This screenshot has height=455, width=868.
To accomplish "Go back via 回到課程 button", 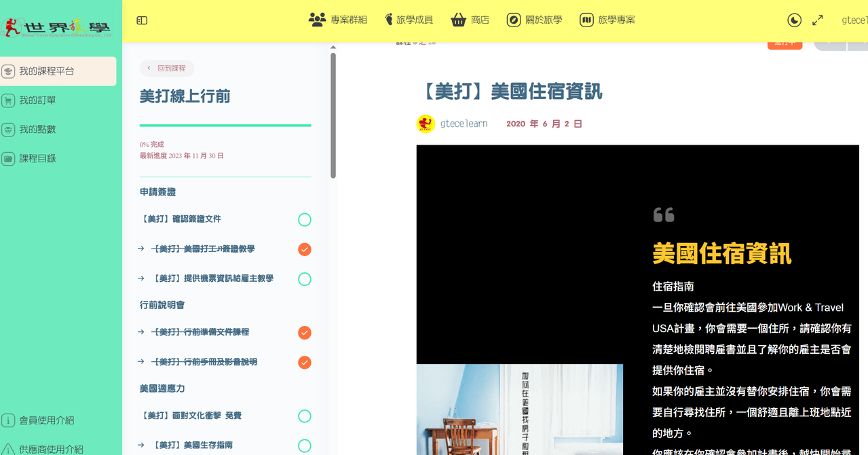I will [x=167, y=68].
